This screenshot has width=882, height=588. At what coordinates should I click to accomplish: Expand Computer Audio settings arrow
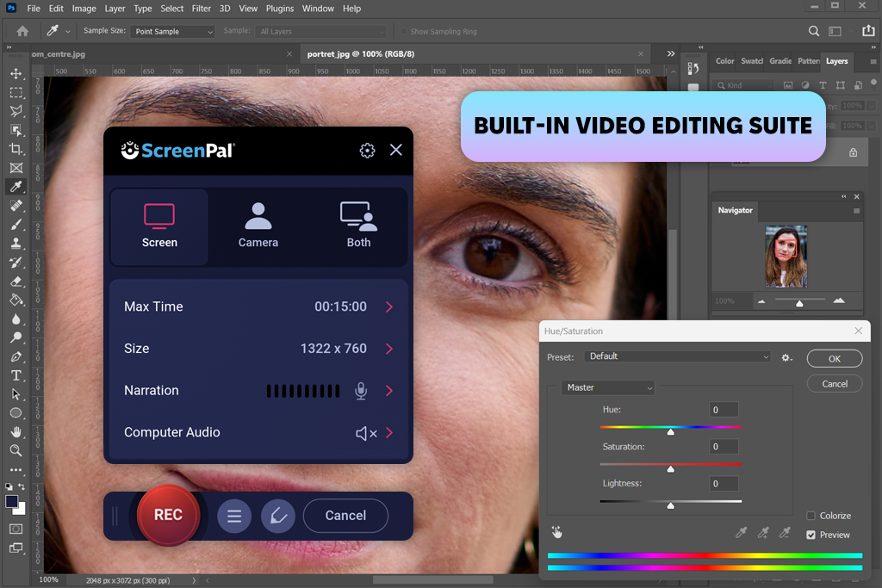pyautogui.click(x=389, y=433)
